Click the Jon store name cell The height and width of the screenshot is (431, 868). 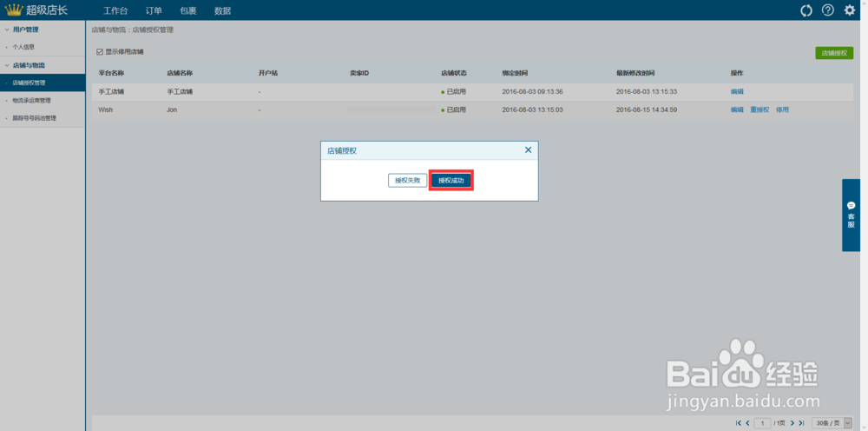(172, 109)
